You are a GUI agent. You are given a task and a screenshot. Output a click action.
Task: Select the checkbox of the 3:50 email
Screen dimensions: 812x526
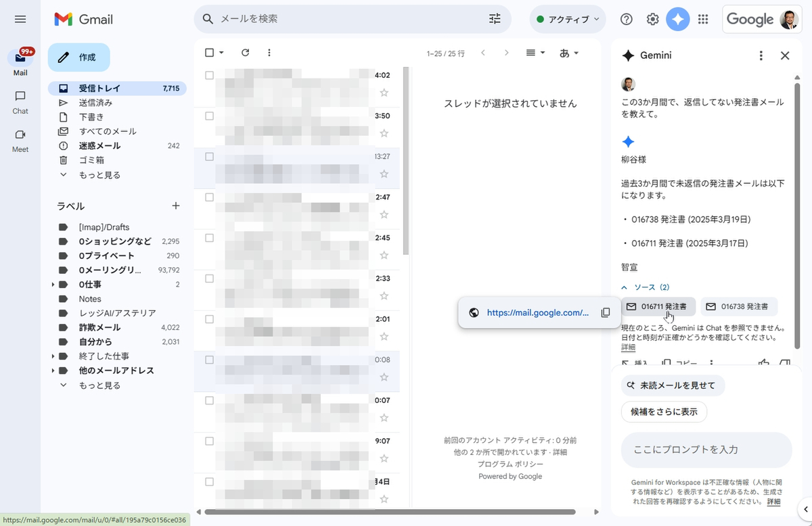pyautogui.click(x=209, y=116)
